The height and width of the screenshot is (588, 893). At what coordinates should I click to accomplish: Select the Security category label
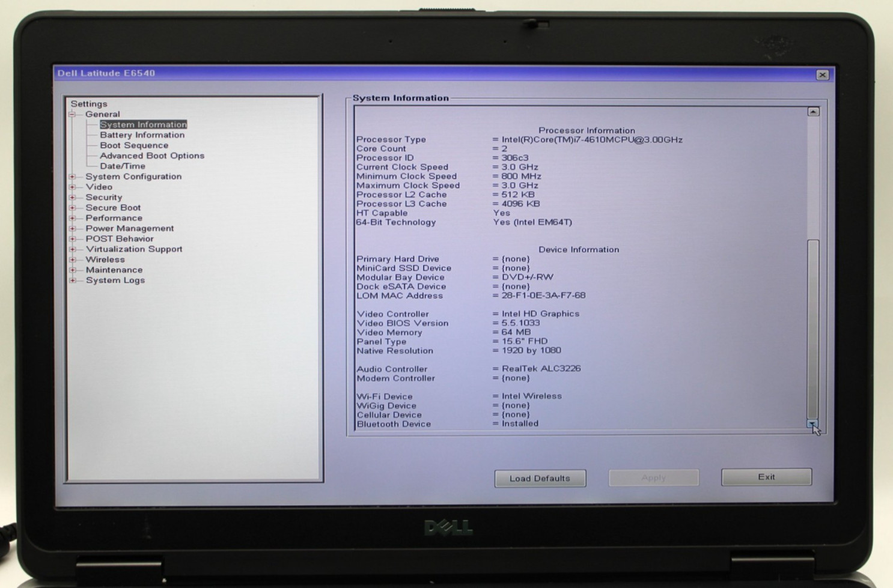click(104, 197)
